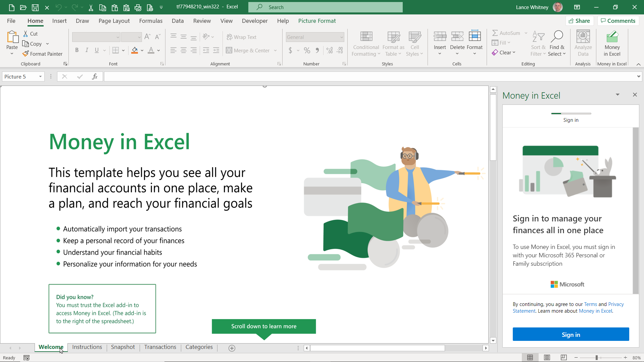Click the Cut scissors in Clipboard group
Image resolution: width=644 pixels, height=362 pixels.
pos(26,34)
